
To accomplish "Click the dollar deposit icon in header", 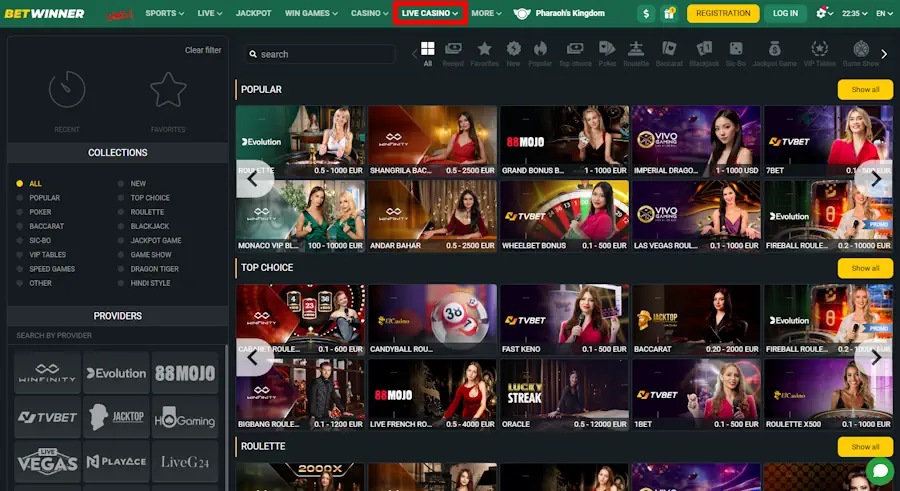I will point(646,13).
